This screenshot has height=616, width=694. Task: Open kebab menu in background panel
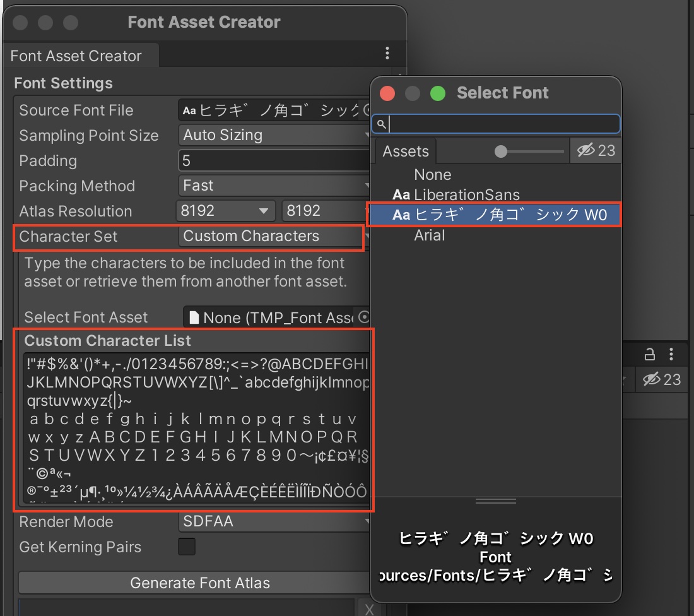(671, 354)
